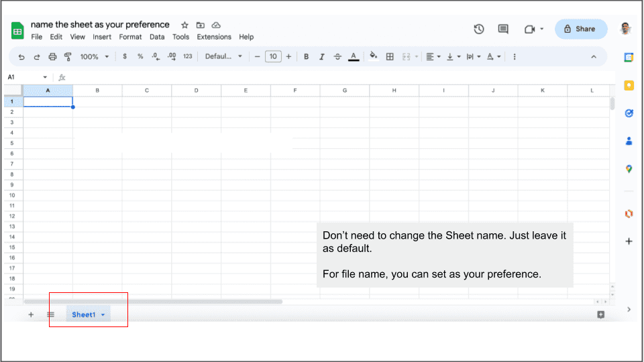The width and height of the screenshot is (644, 362).
Task: Click the font size input box
Action: [273, 57]
